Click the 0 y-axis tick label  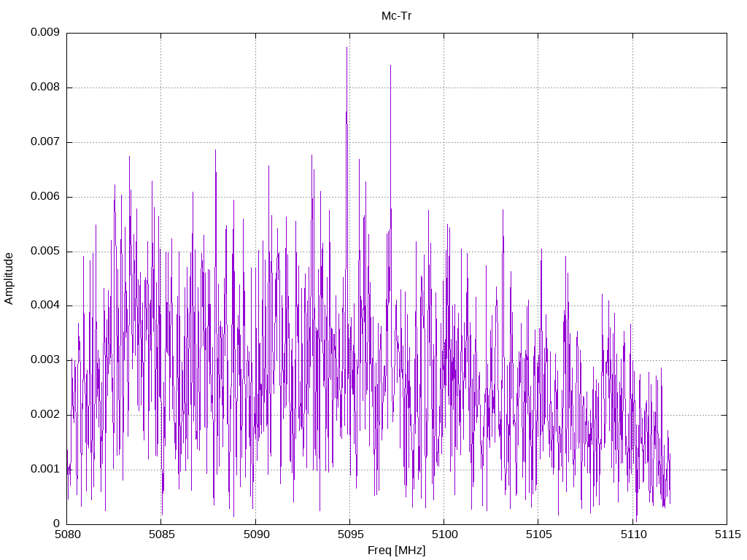pyautogui.click(x=56, y=524)
